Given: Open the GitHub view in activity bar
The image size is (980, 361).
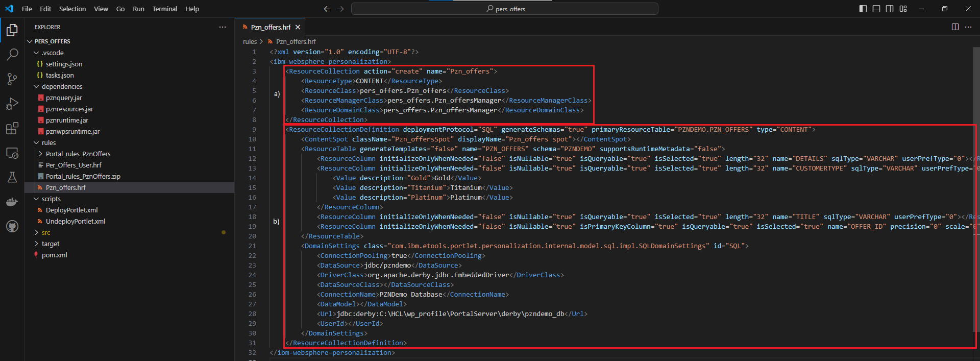Looking at the screenshot, I should pyautogui.click(x=12, y=226).
